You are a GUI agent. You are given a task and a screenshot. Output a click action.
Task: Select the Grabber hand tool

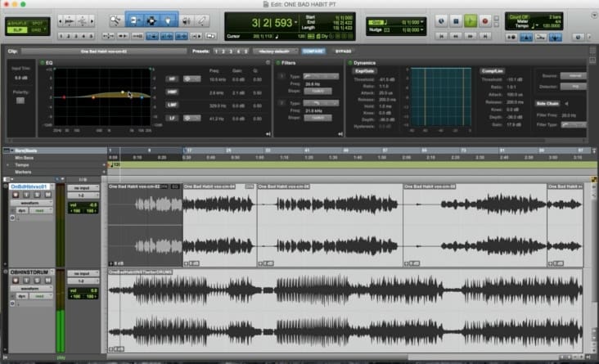[x=168, y=20]
